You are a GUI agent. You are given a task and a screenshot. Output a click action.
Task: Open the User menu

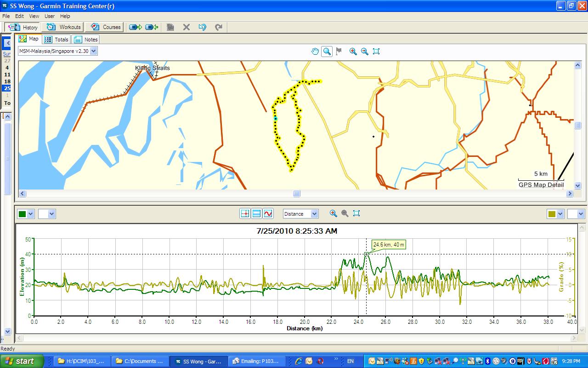pos(50,16)
